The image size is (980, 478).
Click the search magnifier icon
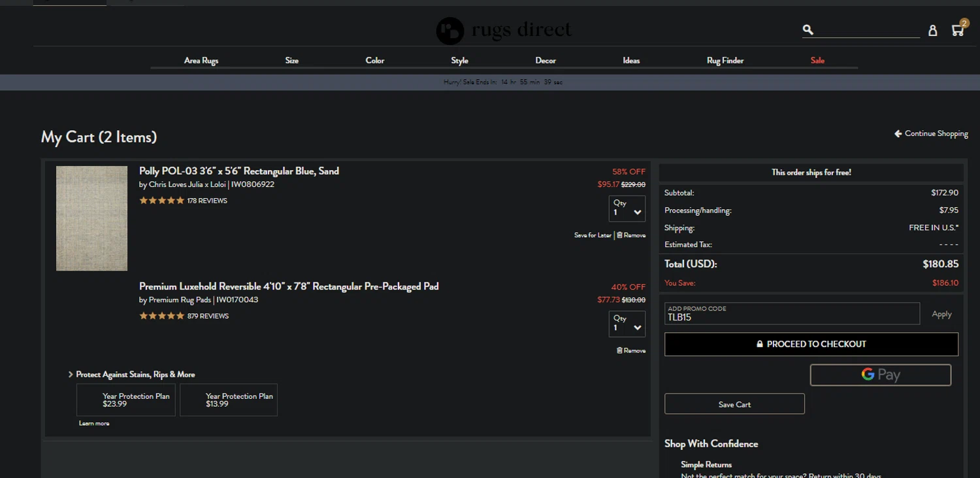pyautogui.click(x=808, y=29)
